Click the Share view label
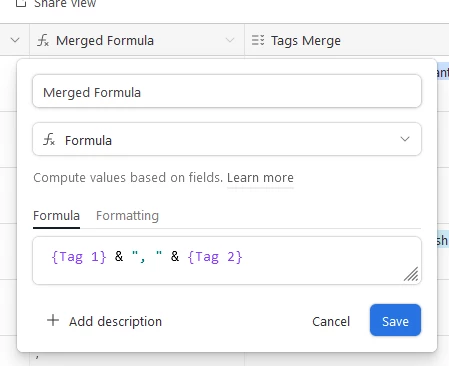 click(65, 4)
